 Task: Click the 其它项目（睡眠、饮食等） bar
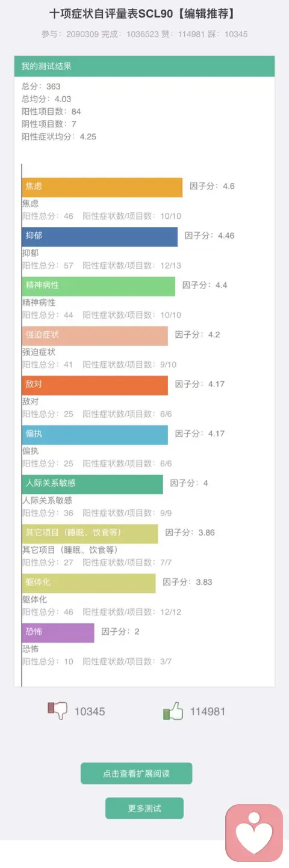90,534
